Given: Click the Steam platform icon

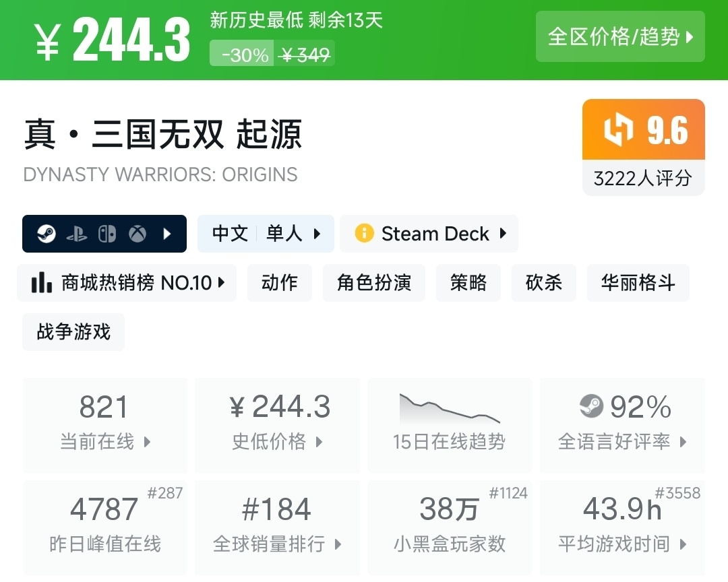Looking at the screenshot, I should [47, 234].
